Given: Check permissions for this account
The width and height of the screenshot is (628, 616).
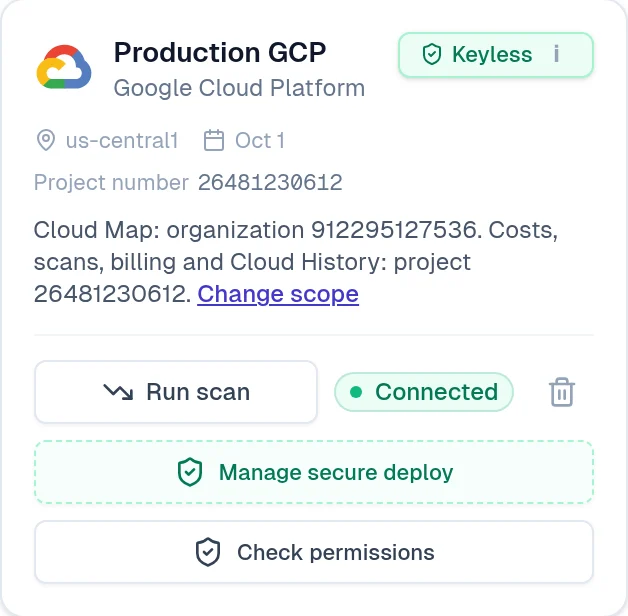Looking at the screenshot, I should pos(314,552).
